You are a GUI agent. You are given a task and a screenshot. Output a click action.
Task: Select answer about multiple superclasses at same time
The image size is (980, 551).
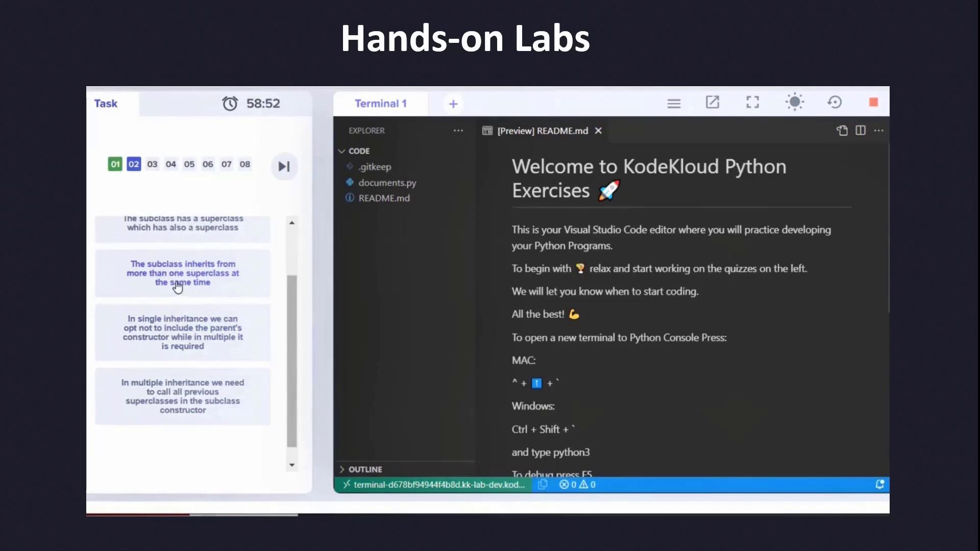pyautogui.click(x=183, y=273)
